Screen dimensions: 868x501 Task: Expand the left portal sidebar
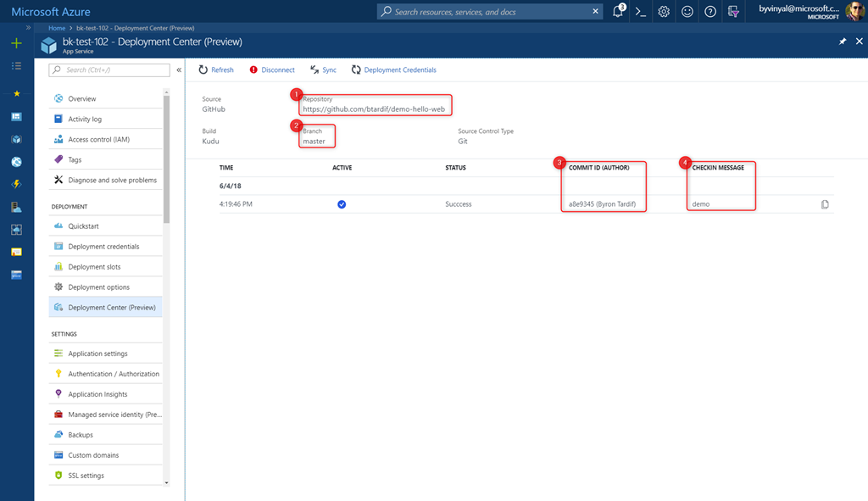click(x=29, y=28)
